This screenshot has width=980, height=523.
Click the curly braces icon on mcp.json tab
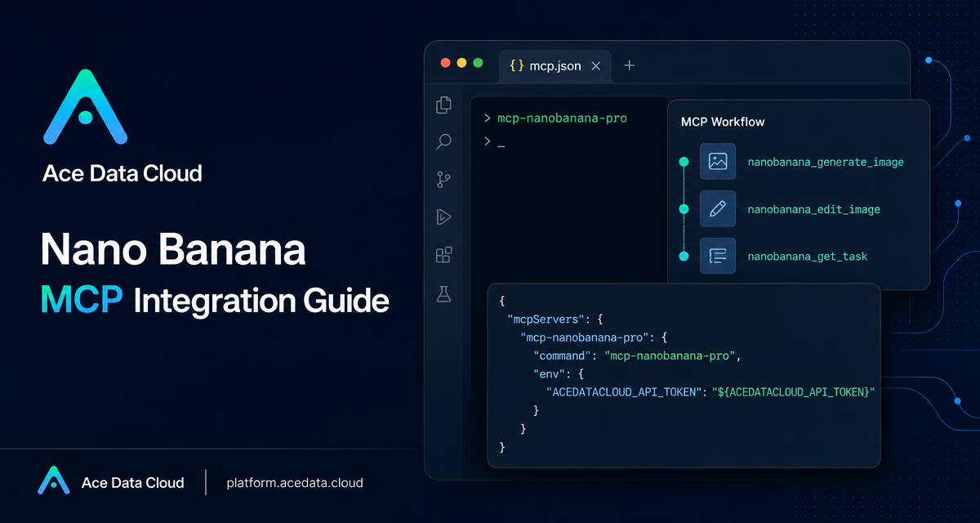(x=516, y=65)
